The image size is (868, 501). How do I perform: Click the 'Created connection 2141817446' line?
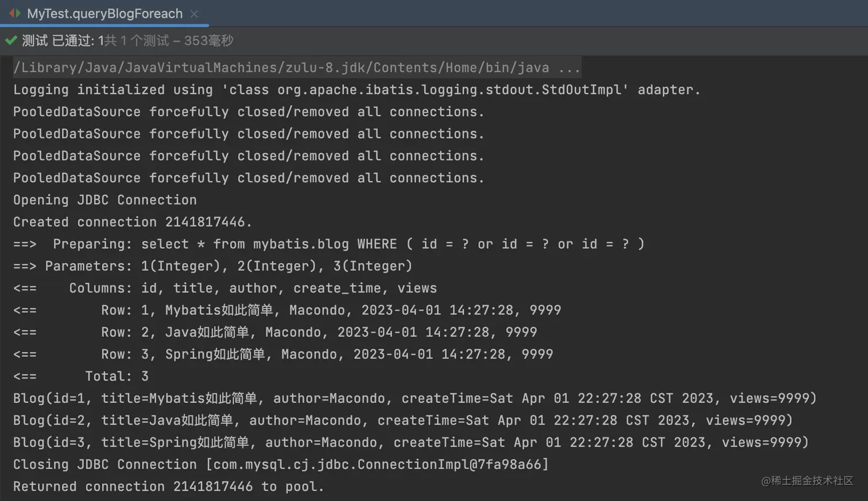pos(132,222)
